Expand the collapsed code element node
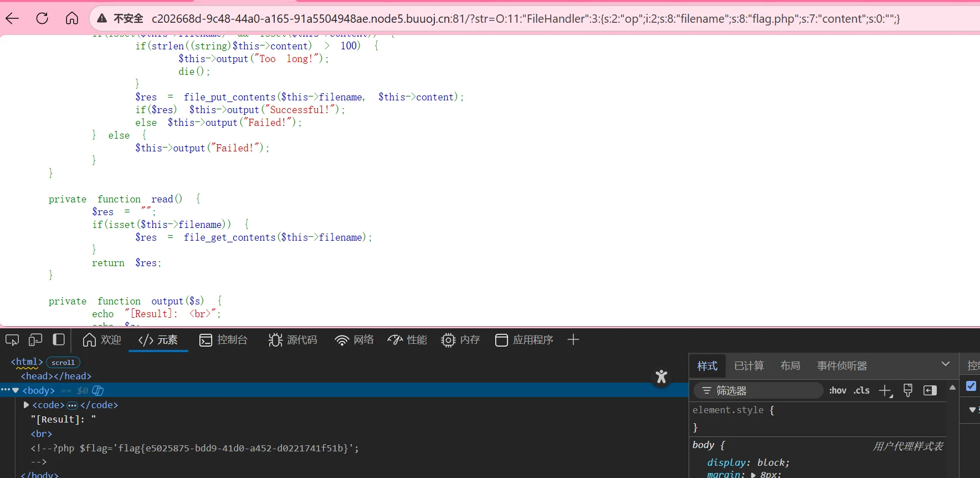 point(26,405)
